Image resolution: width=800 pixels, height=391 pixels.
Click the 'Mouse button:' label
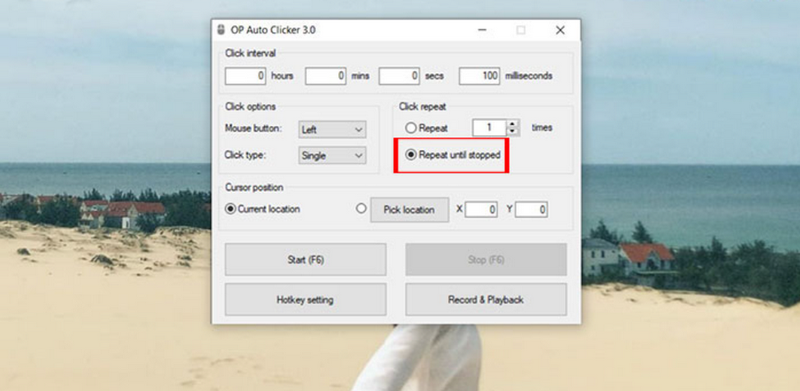click(x=253, y=128)
